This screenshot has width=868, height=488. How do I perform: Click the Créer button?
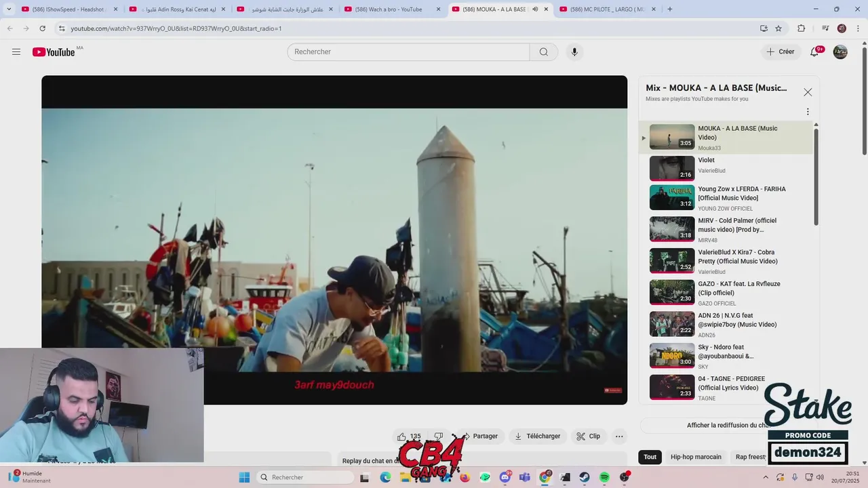click(781, 52)
